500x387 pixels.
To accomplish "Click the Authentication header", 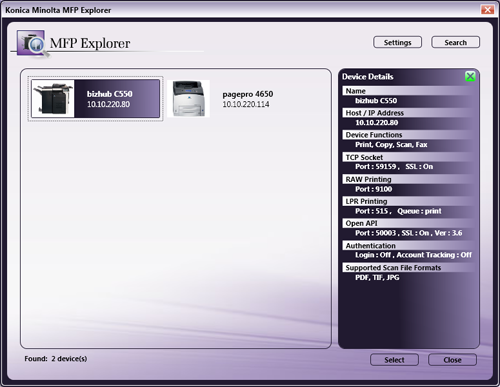I will [408, 245].
